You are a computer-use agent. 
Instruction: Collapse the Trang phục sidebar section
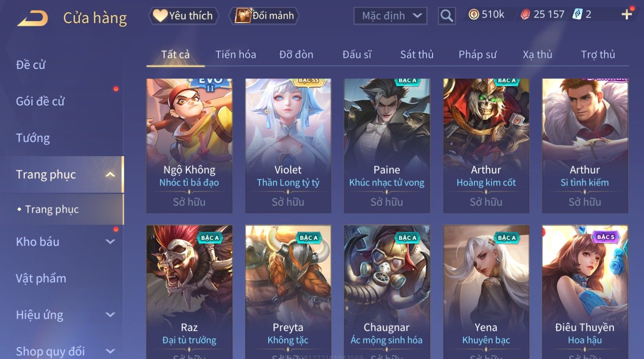[x=110, y=175]
